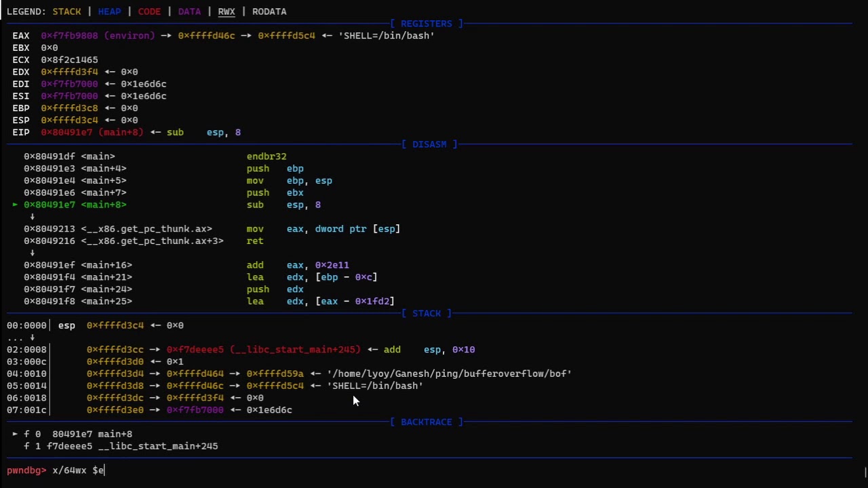The image size is (868, 488).
Task: Click address 0x80491f4 <main+21>
Action: pos(78,277)
